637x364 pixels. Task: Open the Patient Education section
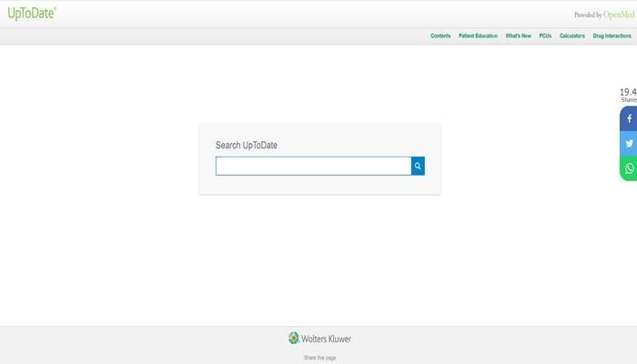478,36
